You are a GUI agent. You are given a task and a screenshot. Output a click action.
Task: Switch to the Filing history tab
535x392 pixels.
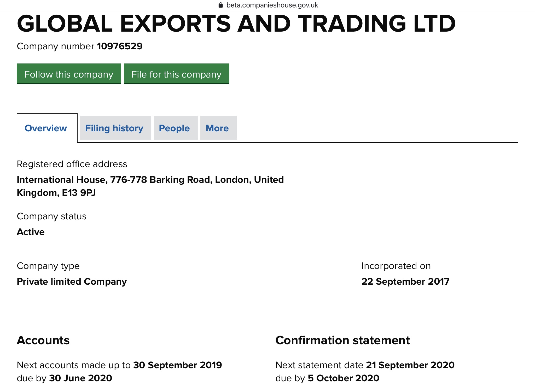point(114,128)
